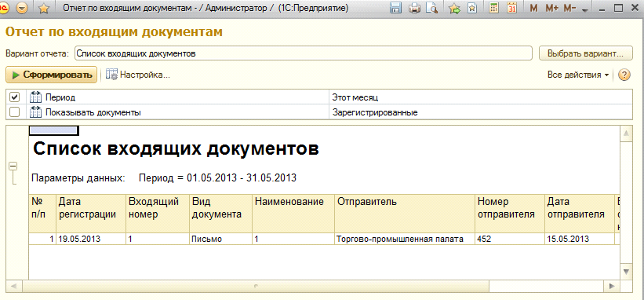Select the 19.05.2013 registration date cell
Viewport: 644px width, 300px height.
(91, 240)
